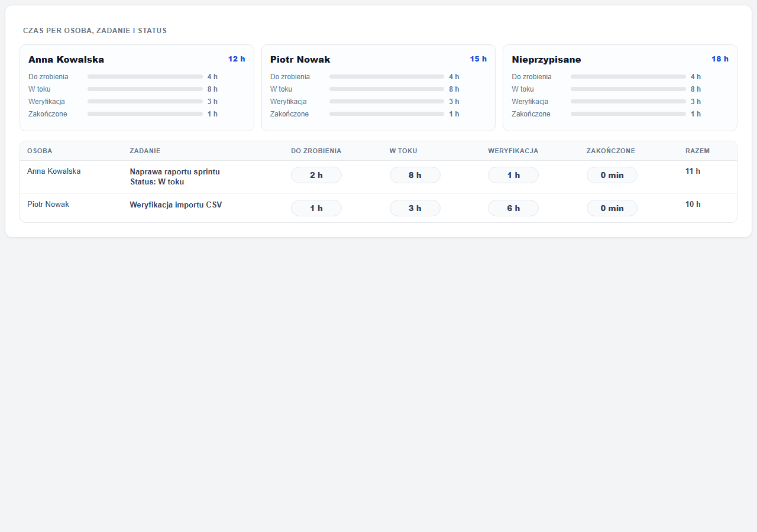Image resolution: width=757 pixels, height=532 pixels.
Task: Open the task Naprawa raportu sprintu
Action: 175,172
